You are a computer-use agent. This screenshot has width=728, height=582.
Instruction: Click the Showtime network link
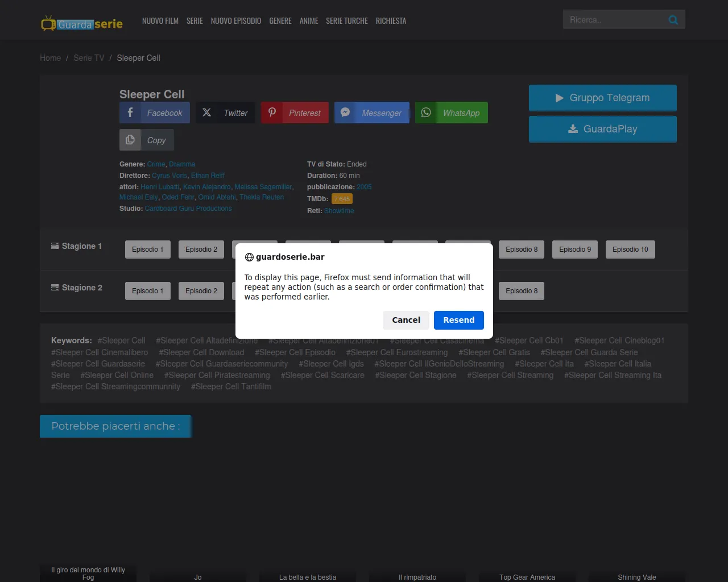[x=339, y=211]
